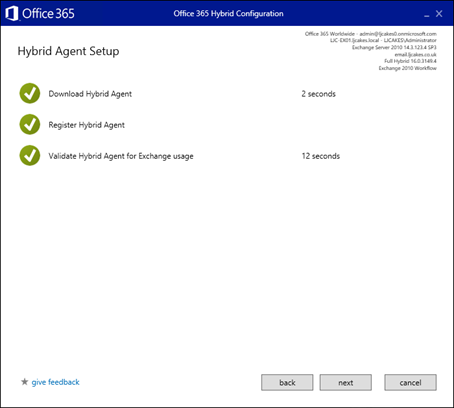Click the Office 365 logo icon
Viewport: 454px width, 408px height.
pos(12,14)
